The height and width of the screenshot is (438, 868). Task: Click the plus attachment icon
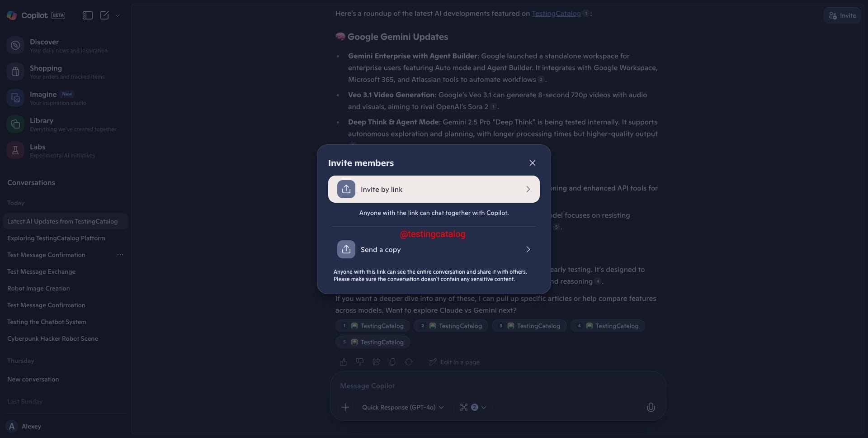tap(345, 407)
